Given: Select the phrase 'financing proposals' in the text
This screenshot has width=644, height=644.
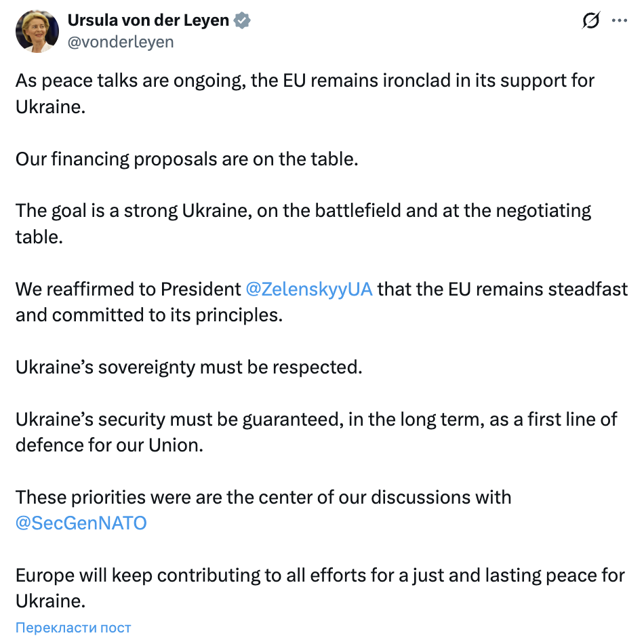Looking at the screenshot, I should pos(129,159).
